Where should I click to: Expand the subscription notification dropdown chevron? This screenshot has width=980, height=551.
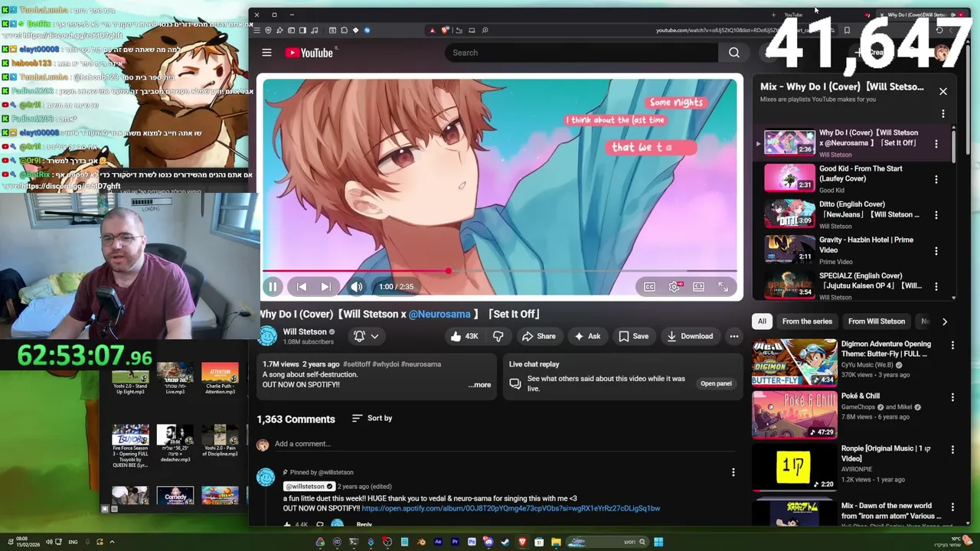point(374,336)
